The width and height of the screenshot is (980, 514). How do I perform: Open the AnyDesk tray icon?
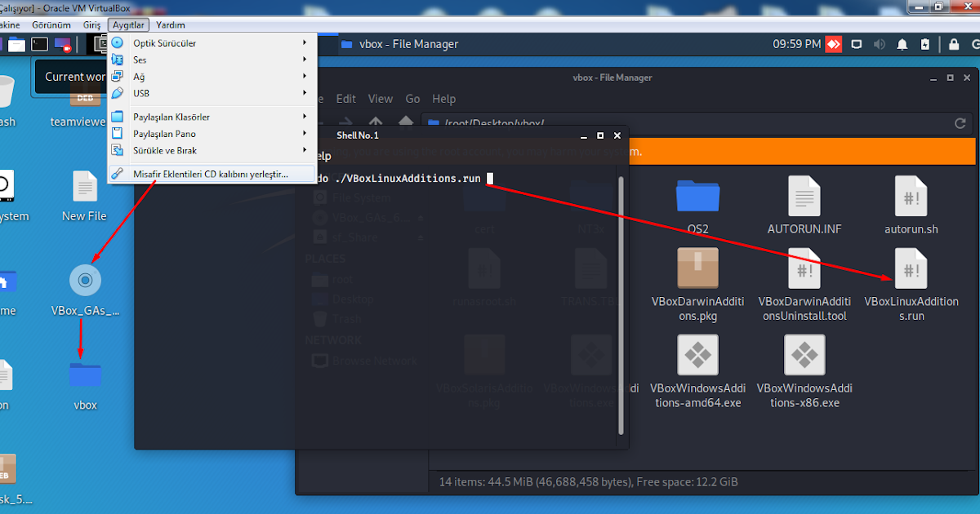[833, 44]
